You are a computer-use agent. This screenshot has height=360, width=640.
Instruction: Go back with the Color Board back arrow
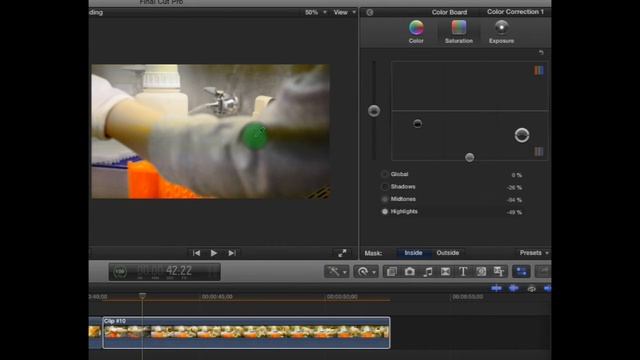[369, 12]
